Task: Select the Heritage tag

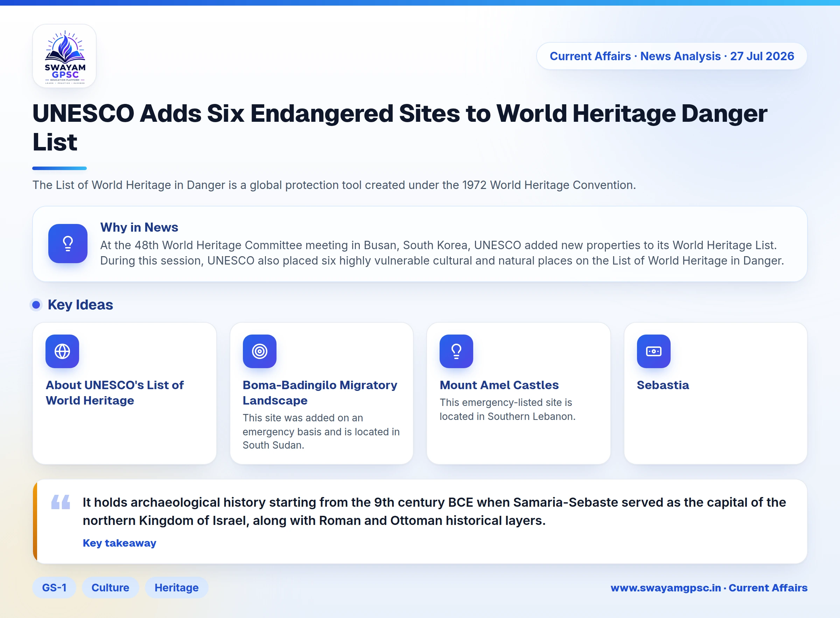Action: coord(177,587)
